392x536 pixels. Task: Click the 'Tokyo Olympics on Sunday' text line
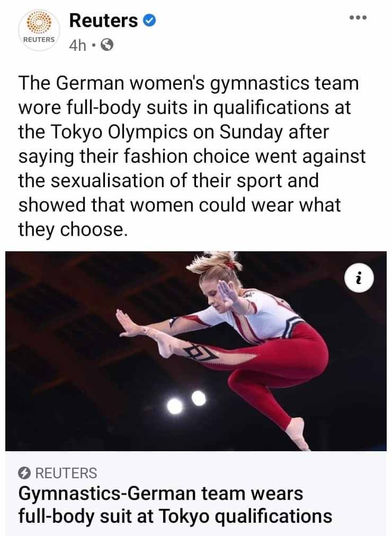173,132
